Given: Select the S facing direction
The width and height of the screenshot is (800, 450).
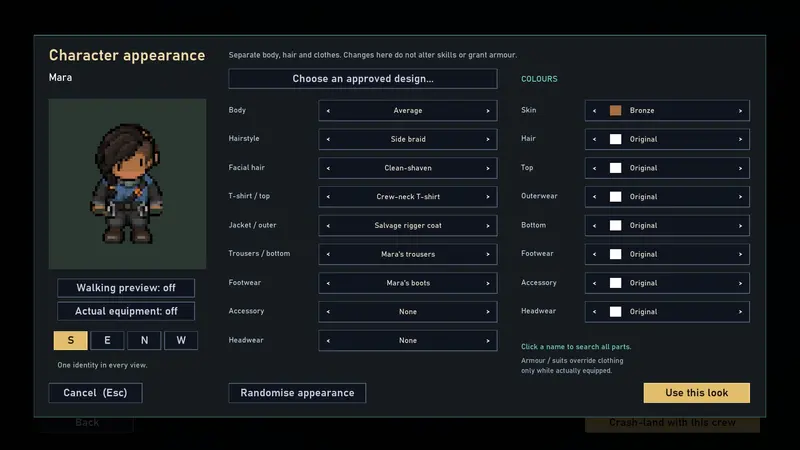Looking at the screenshot, I should click(x=70, y=340).
